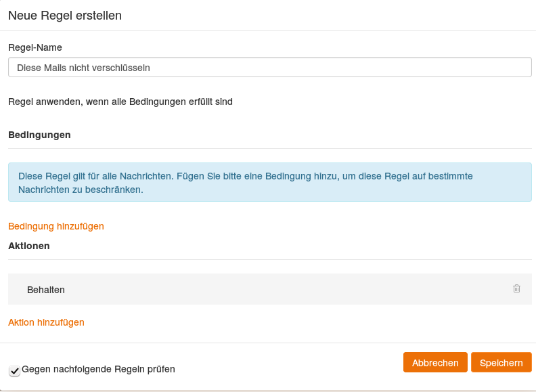Add an action via 'Aktion hinzufügen'
The width and height of the screenshot is (536, 392).
(x=46, y=322)
